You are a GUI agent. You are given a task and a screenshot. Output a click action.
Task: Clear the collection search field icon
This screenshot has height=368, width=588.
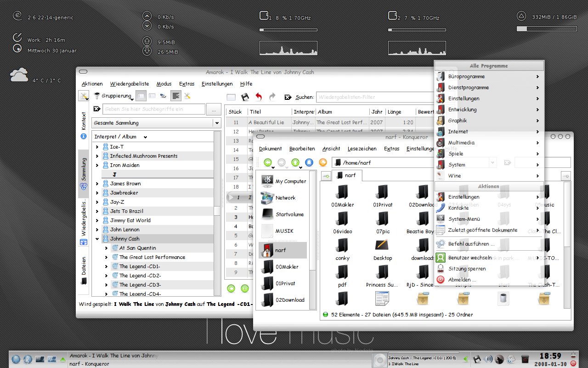click(x=97, y=109)
